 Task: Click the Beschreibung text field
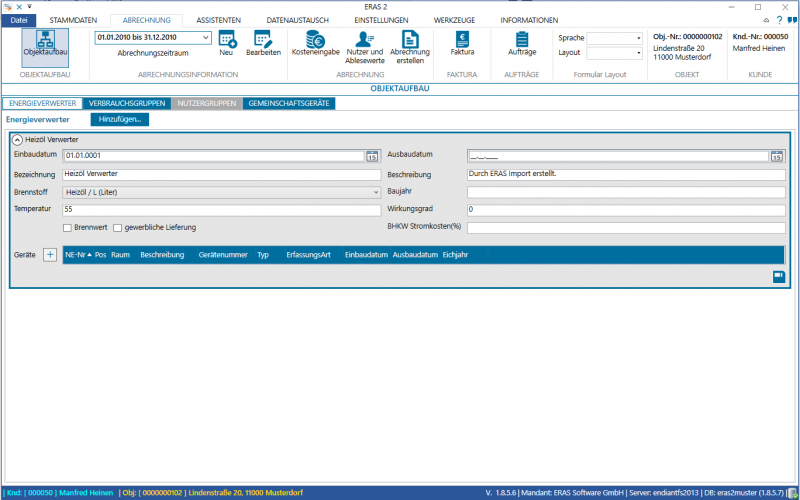point(626,174)
